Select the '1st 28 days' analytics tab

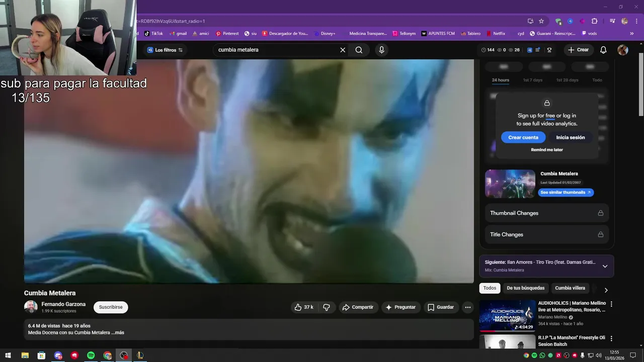point(567,80)
